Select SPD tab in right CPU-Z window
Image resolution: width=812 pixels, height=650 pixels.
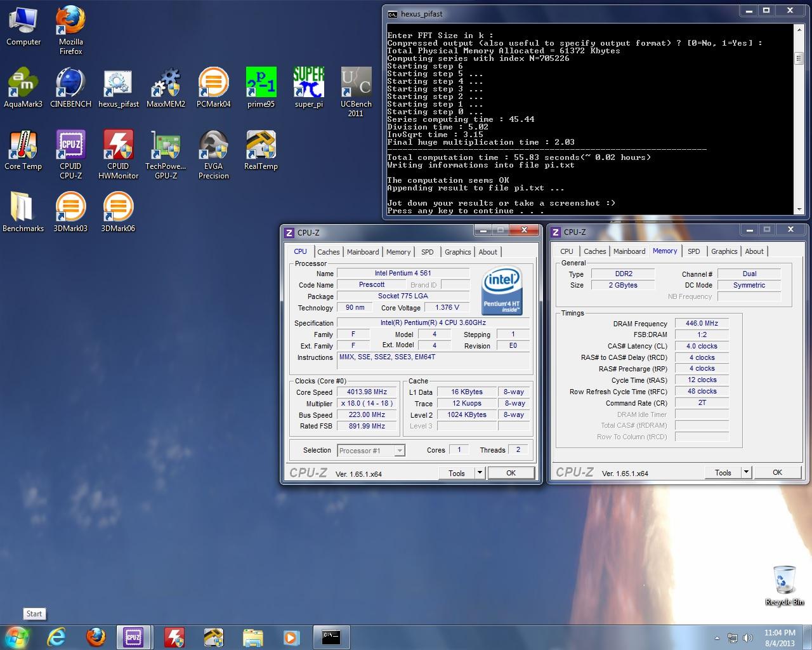(x=694, y=251)
